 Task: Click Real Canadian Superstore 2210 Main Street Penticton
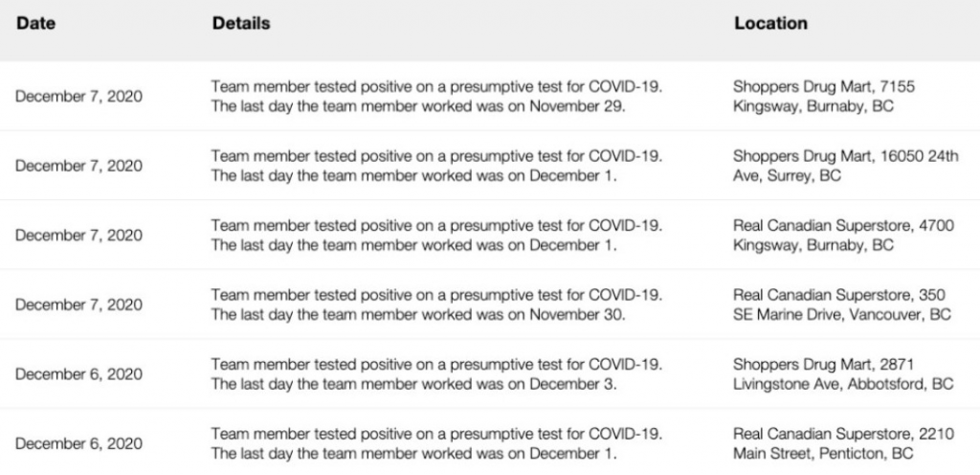(x=844, y=443)
